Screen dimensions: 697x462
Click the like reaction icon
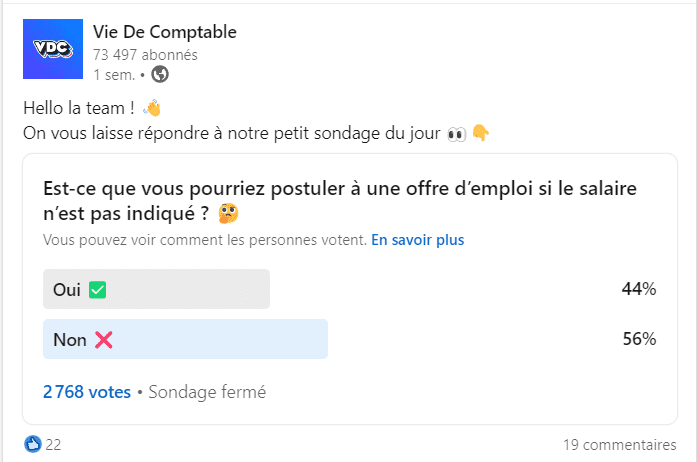coord(32,444)
